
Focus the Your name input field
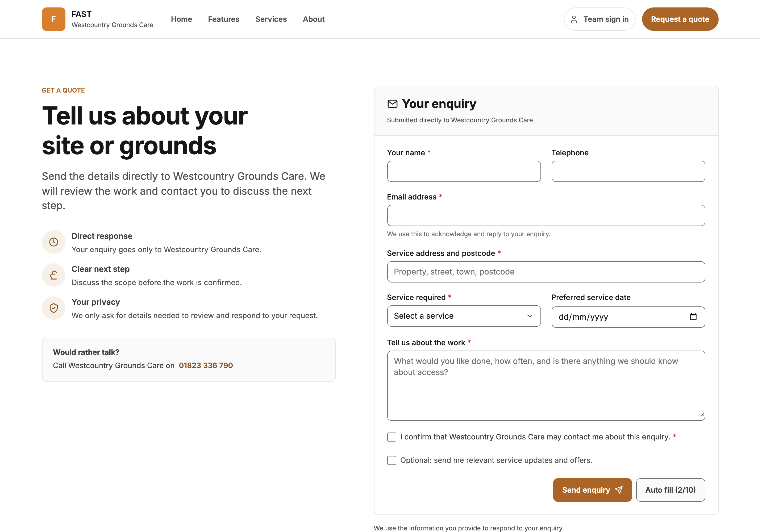[464, 171]
